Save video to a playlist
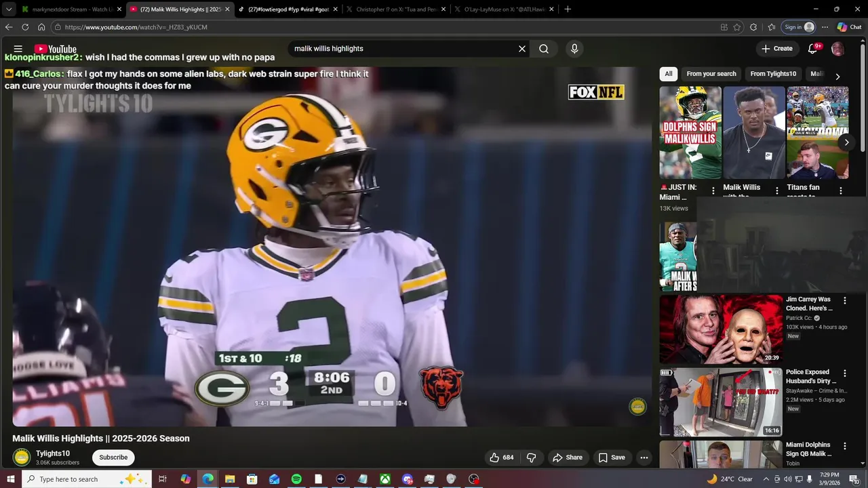Image resolution: width=868 pixels, height=488 pixels. click(x=612, y=457)
